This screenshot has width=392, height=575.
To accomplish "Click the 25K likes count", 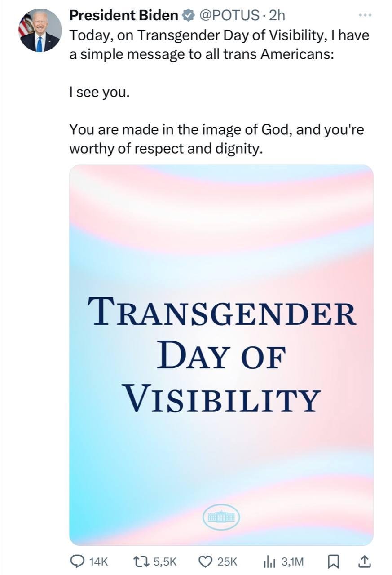I will [x=227, y=561].
